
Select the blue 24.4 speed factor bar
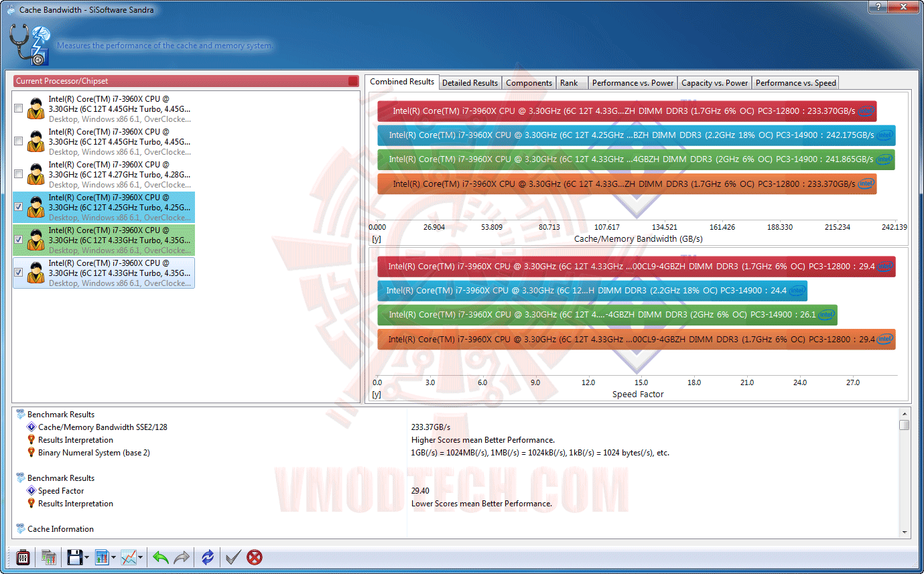(x=592, y=291)
